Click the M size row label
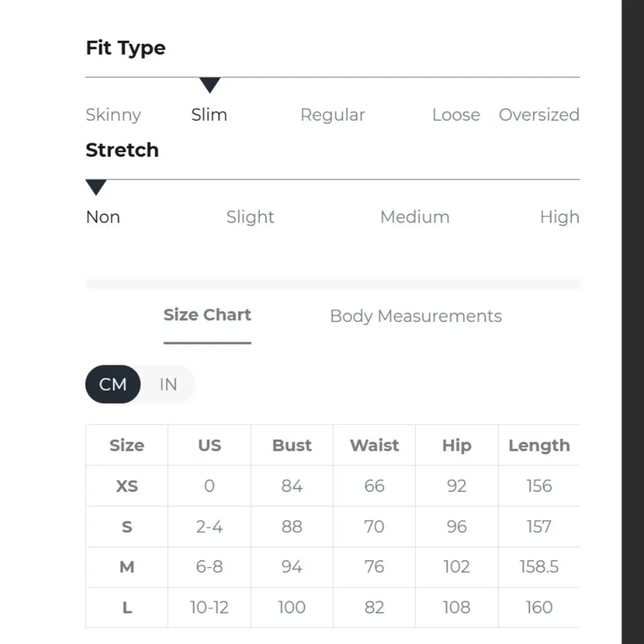This screenshot has height=644, width=644. tap(127, 567)
